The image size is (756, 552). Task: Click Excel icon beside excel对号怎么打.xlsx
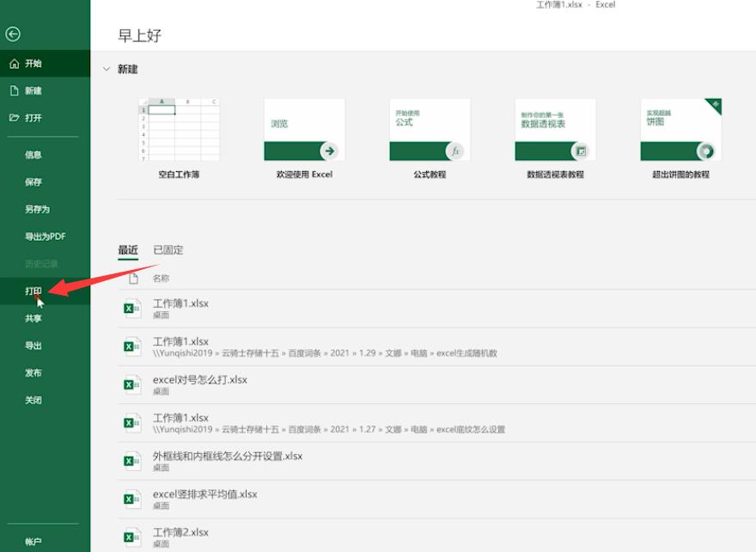point(131,385)
